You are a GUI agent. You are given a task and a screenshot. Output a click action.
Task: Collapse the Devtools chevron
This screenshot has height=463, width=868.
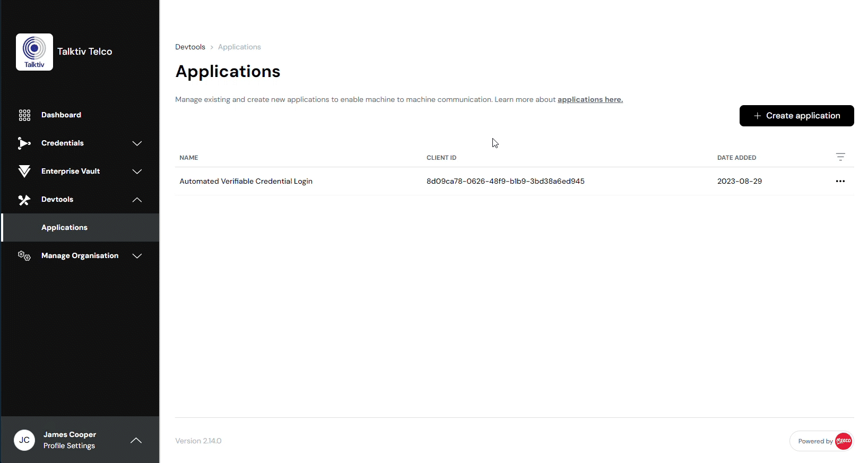(137, 200)
